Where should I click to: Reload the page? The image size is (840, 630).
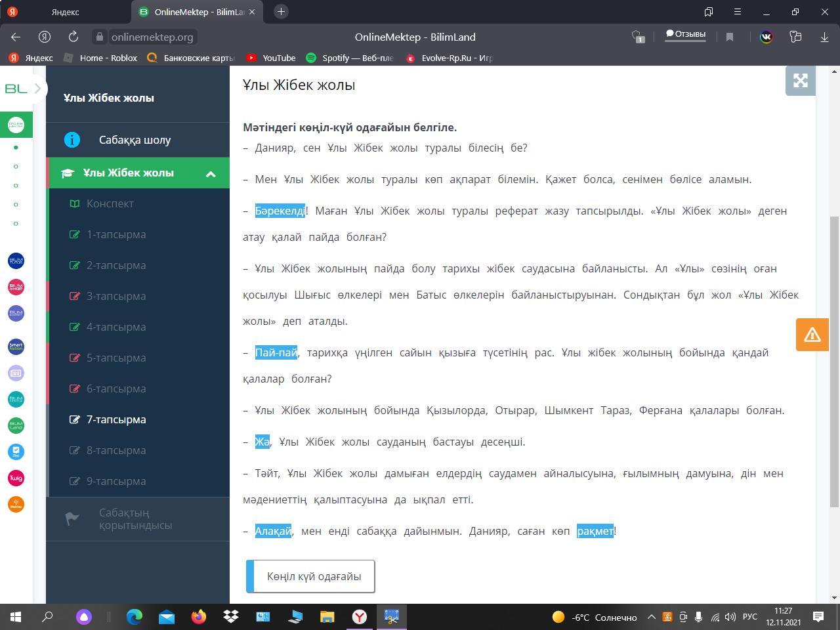(73, 37)
